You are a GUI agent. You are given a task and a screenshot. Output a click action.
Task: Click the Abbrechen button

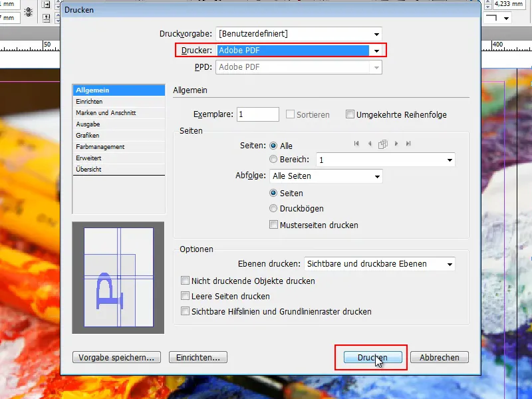click(440, 357)
